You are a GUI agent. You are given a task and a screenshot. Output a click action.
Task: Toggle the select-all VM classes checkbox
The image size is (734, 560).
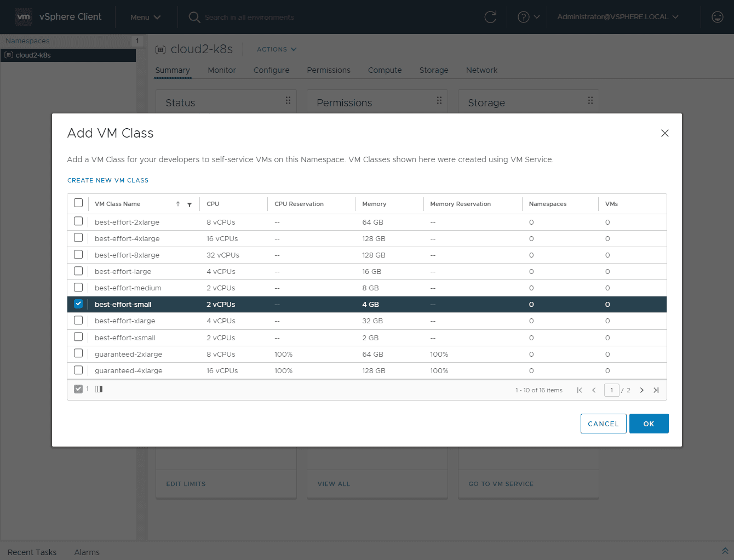tap(78, 203)
